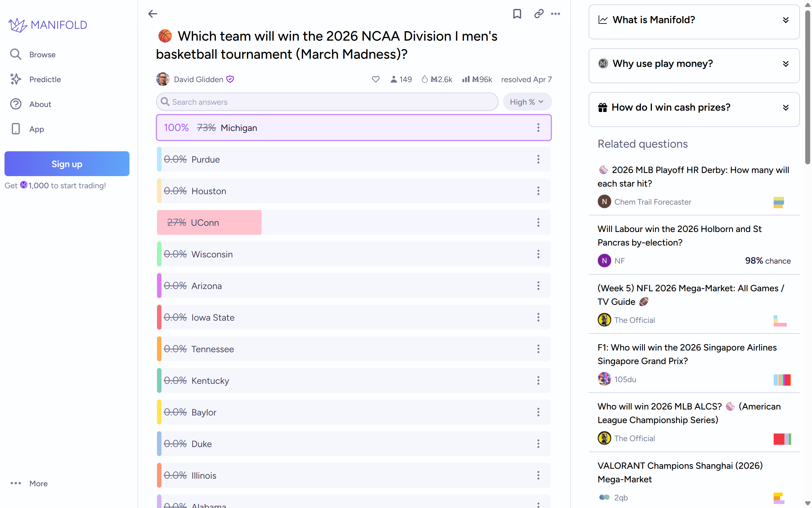Viewport: 812px width, 508px height.
Task: Open David Glidden's profile
Action: point(198,79)
